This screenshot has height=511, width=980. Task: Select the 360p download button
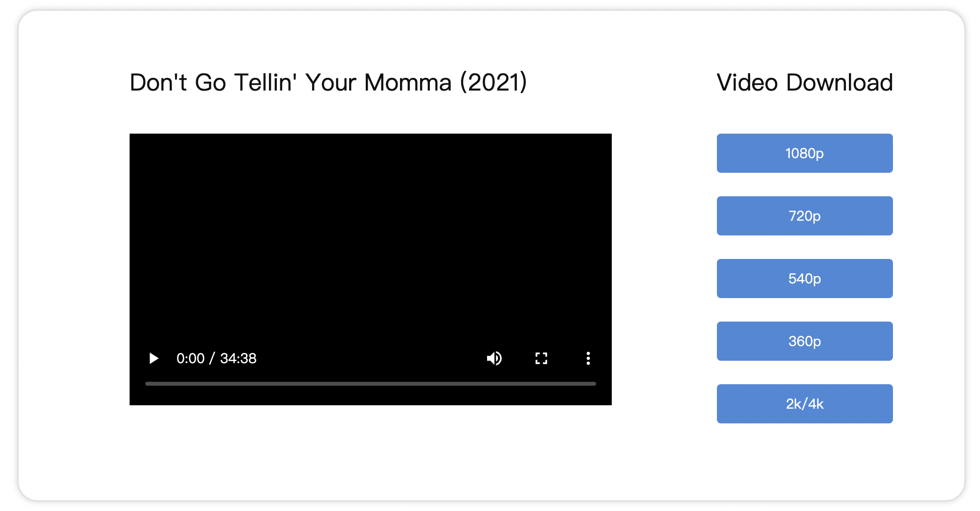coord(804,341)
